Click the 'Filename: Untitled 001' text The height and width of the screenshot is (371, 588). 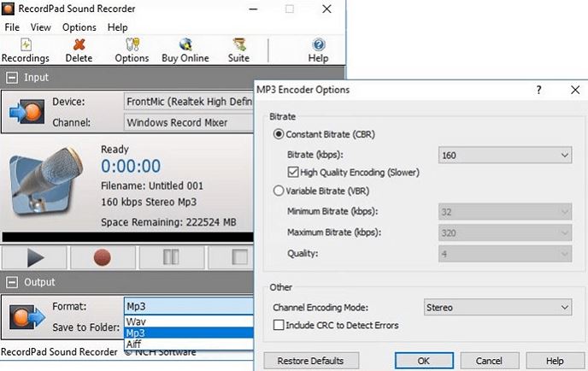click(x=152, y=185)
